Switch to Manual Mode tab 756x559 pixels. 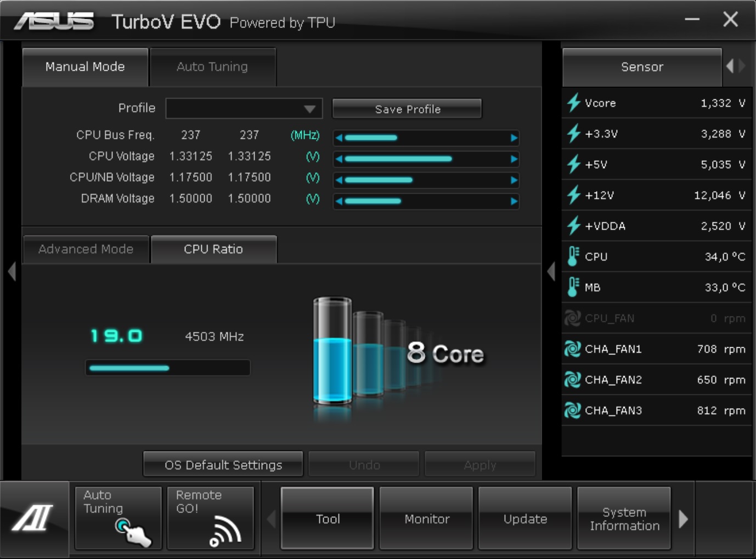[x=85, y=67]
